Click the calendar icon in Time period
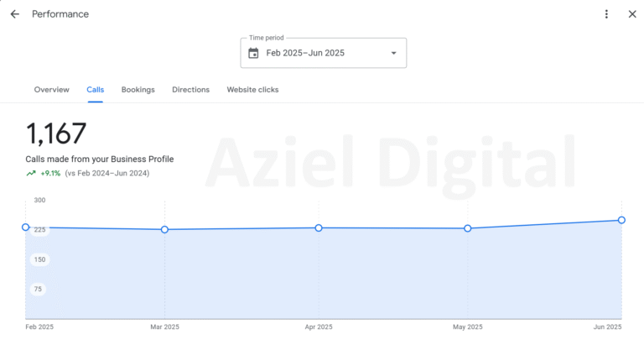This screenshot has height=345, width=644. point(253,53)
